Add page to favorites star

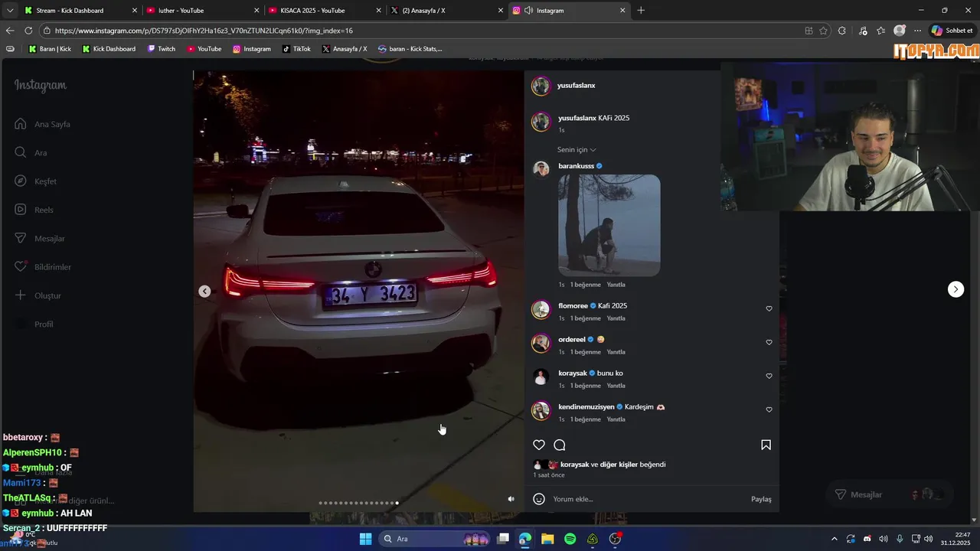point(823,31)
